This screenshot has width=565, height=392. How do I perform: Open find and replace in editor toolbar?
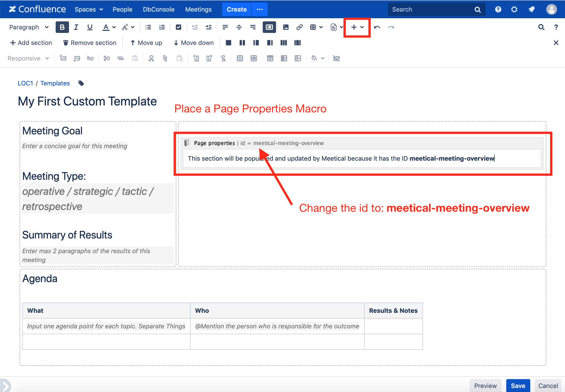541,27
